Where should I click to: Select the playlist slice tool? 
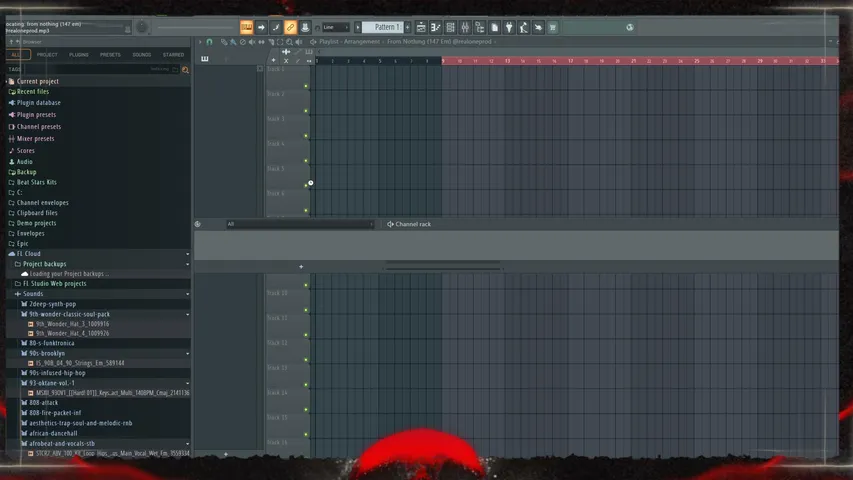click(x=271, y=42)
